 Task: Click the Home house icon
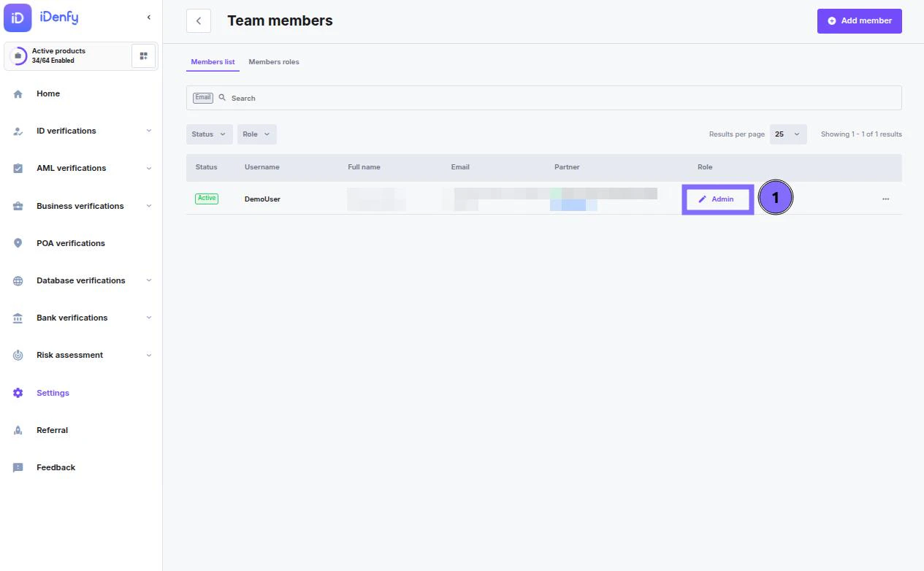(18, 94)
